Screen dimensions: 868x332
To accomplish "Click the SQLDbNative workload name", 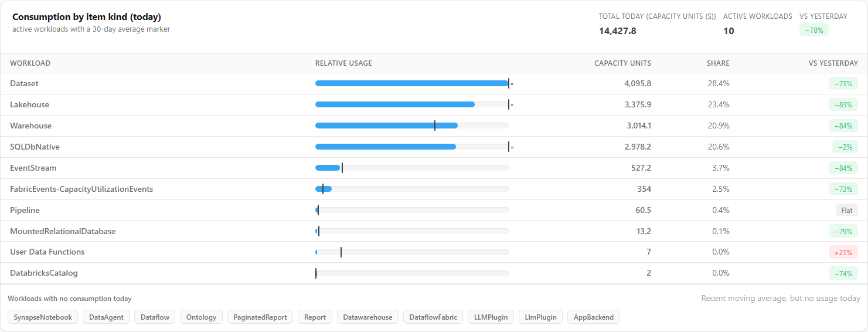I will point(35,147).
